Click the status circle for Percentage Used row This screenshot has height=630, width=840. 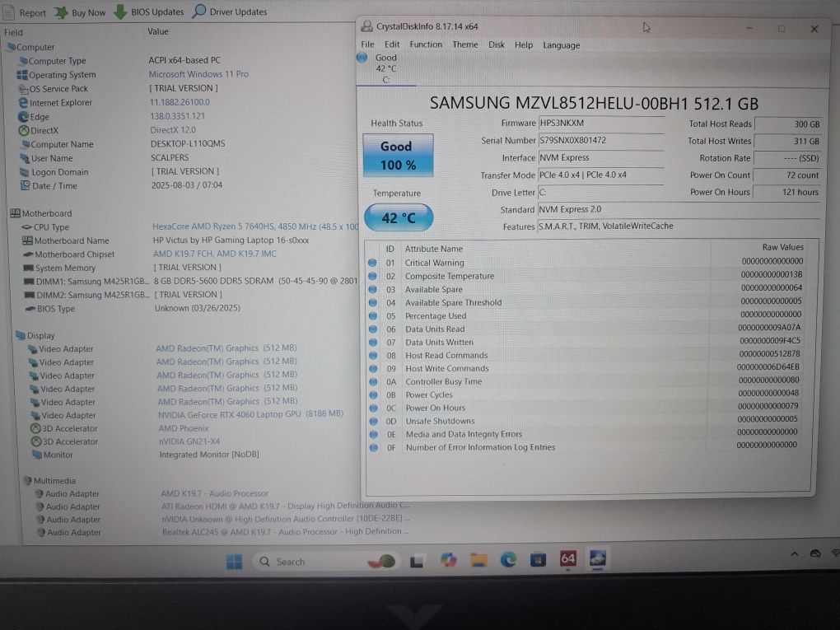click(x=373, y=315)
